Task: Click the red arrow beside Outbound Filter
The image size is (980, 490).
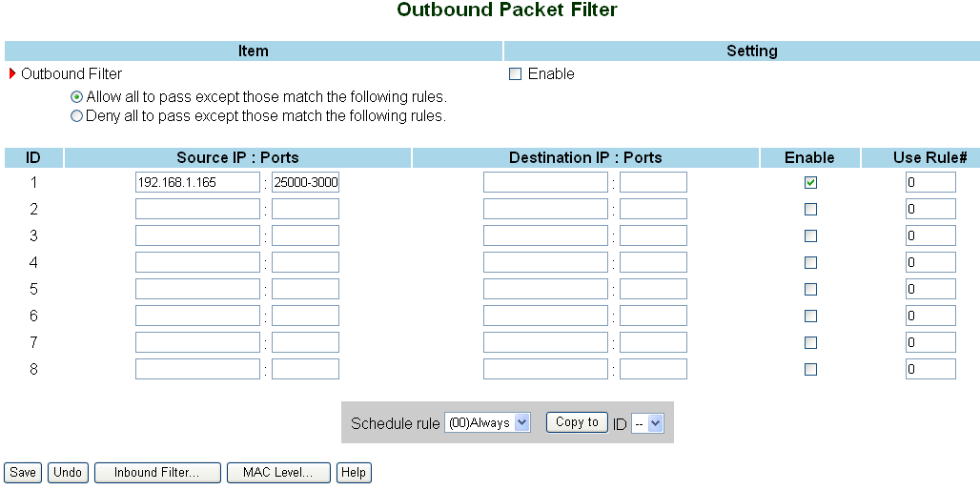Action: [12, 73]
